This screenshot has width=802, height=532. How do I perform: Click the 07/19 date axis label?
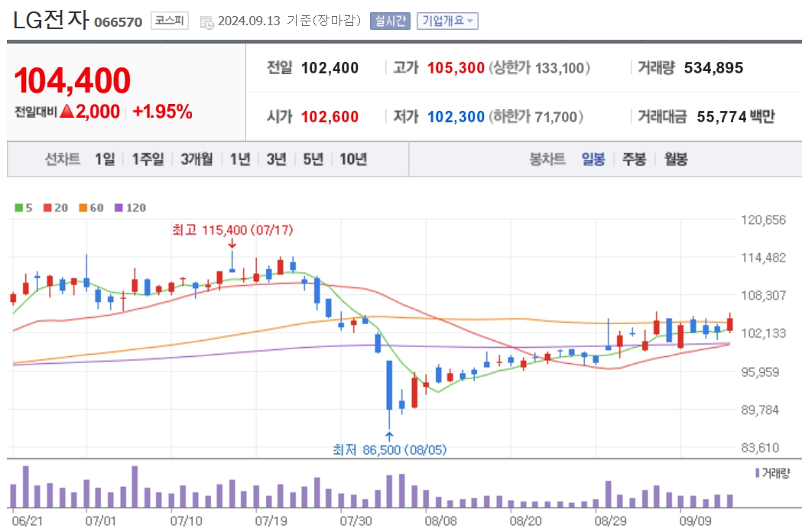[271, 521]
